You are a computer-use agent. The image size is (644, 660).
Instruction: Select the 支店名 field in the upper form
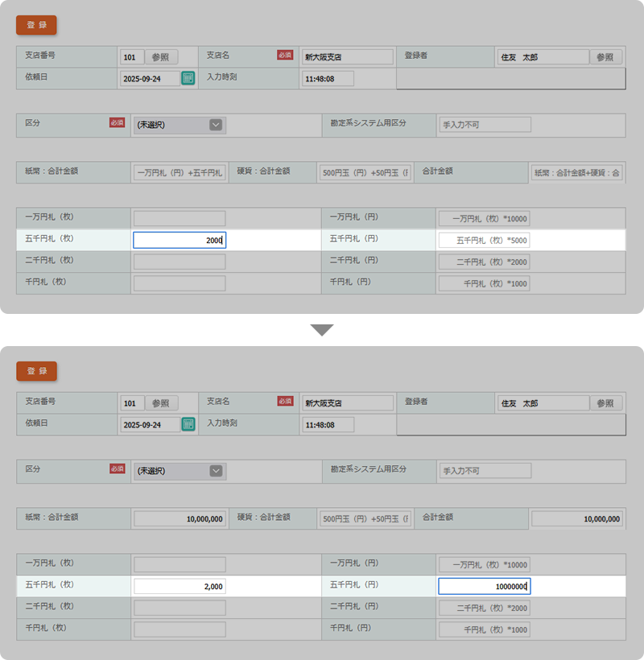point(347,57)
